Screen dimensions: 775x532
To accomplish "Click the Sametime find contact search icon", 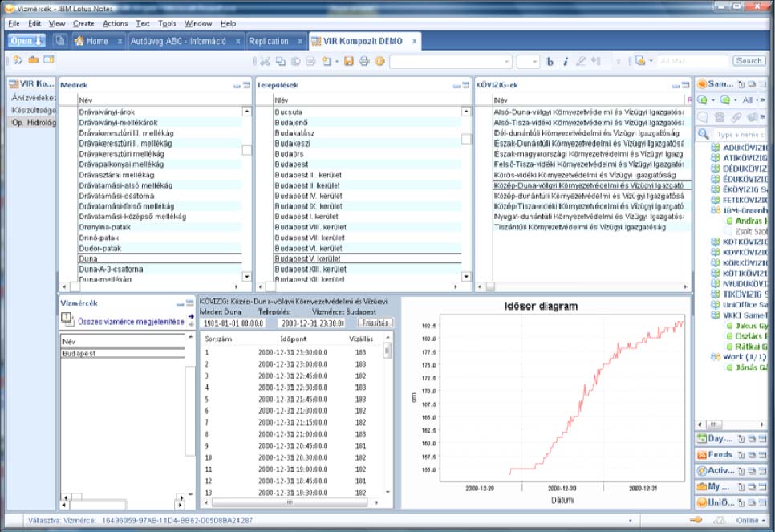I will click(x=703, y=134).
